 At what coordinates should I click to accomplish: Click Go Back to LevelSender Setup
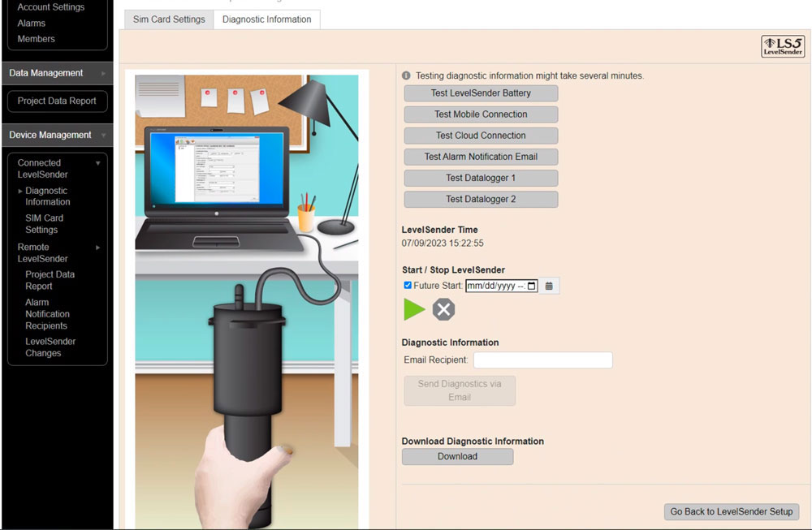[x=731, y=511]
